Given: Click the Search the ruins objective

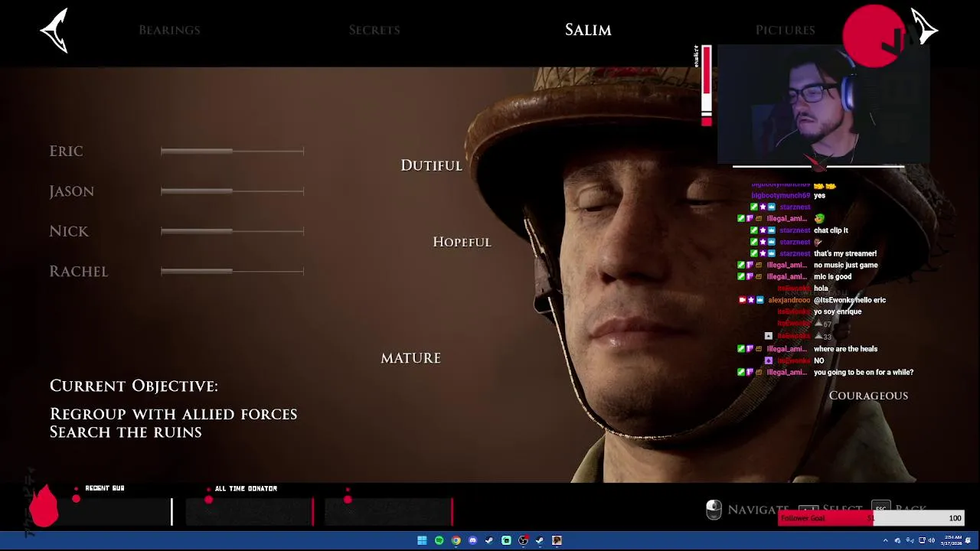Looking at the screenshot, I should [126, 432].
